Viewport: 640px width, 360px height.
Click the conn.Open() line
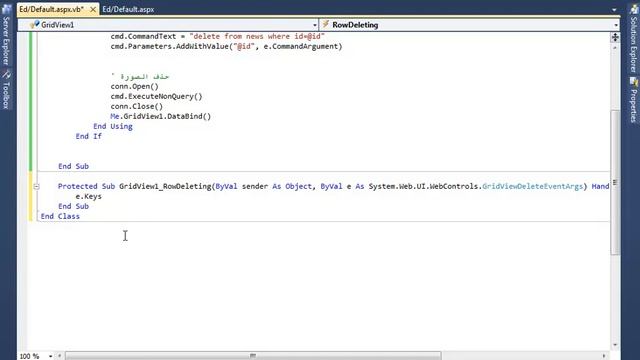click(134, 87)
